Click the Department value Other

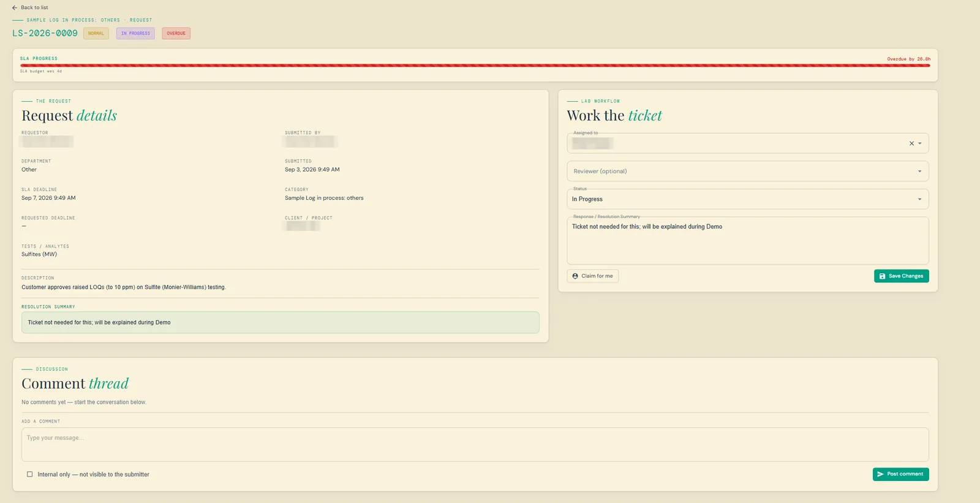click(x=29, y=170)
